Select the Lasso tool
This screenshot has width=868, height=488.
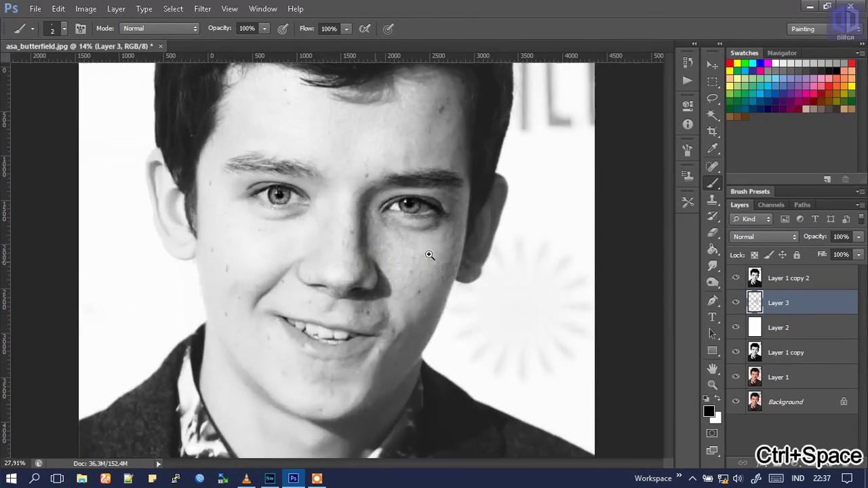[x=712, y=99]
